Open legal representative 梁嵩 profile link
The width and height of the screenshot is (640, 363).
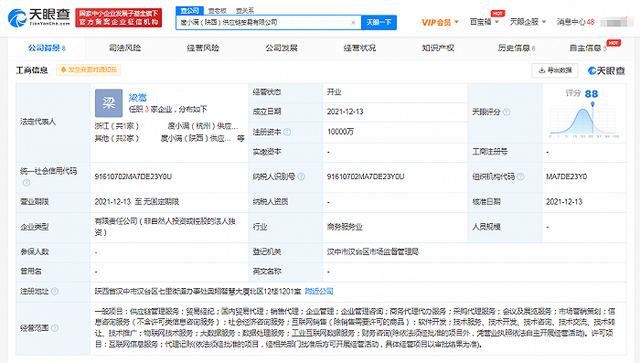tap(138, 98)
